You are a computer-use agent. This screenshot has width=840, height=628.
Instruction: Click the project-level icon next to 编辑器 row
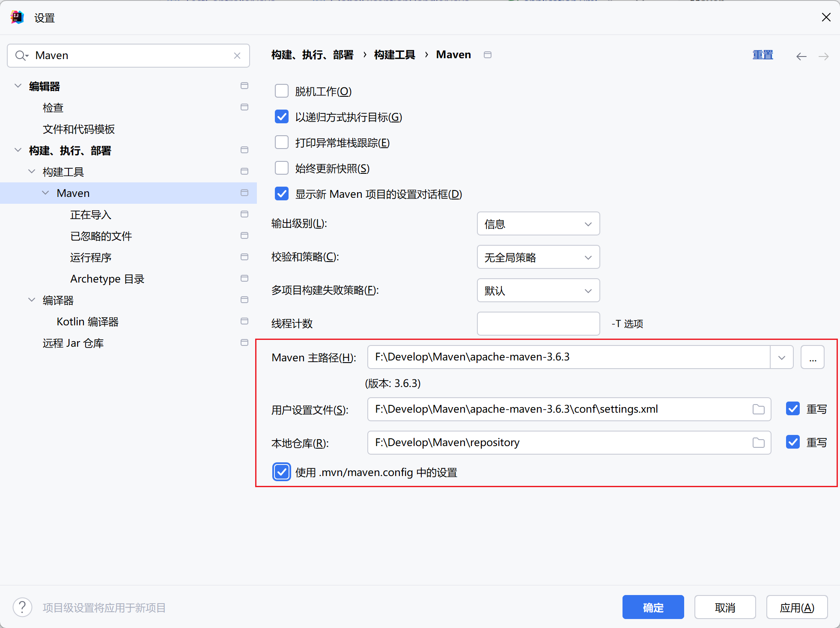point(244,86)
